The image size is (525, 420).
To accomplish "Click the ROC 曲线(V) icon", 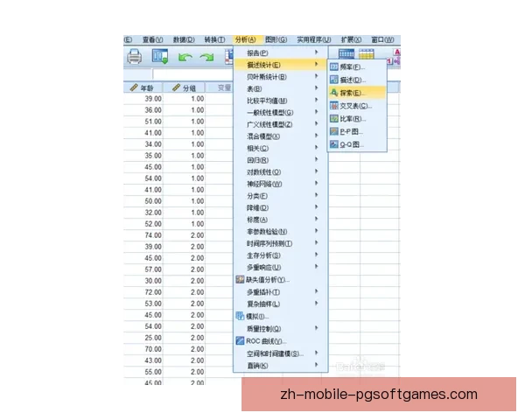I will pyautogui.click(x=240, y=340).
